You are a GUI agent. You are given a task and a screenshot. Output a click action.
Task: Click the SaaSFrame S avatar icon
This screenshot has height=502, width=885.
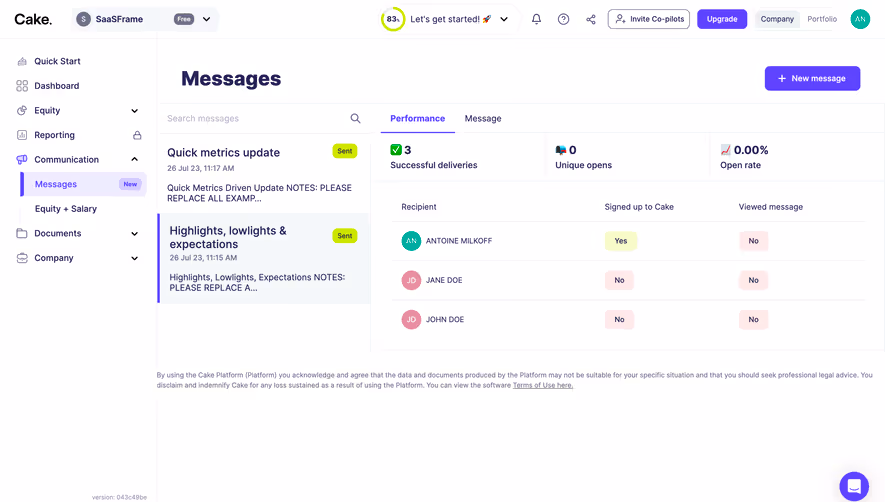point(84,19)
